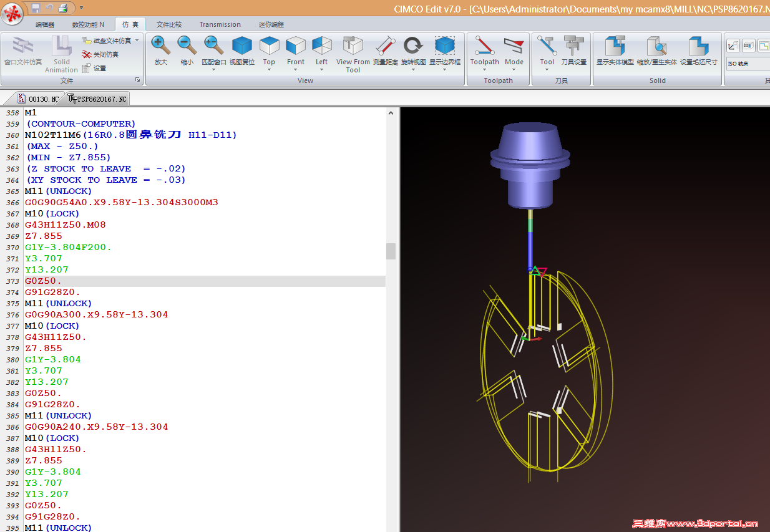Viewport: 770px width, 532px height.
Task: Open the CIMCO application menu button
Action: pyautogui.click(x=13, y=13)
